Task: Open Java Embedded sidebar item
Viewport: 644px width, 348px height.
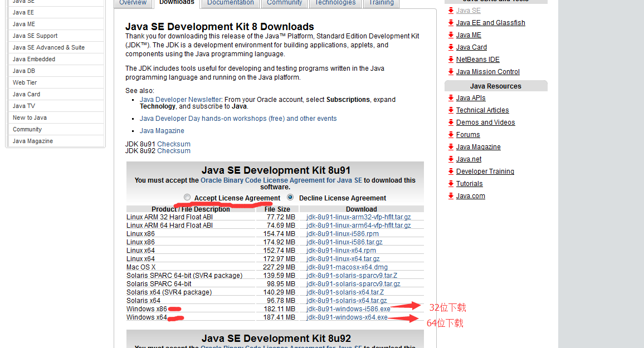Action: tap(57, 59)
